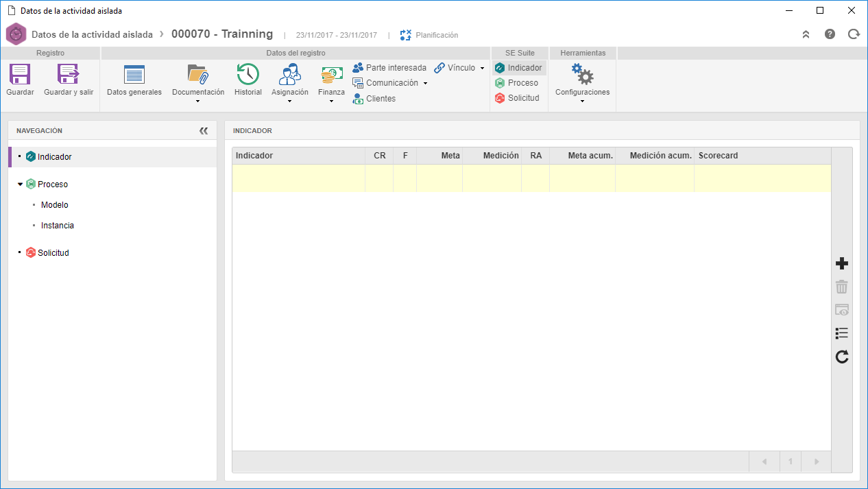The height and width of the screenshot is (489, 868).
Task: Click the delete trash icon
Action: [x=842, y=287]
